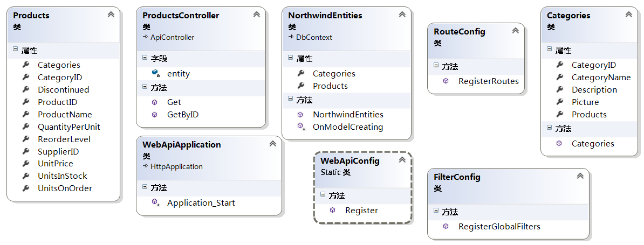Screen dimensions: 644x245
Task: Click method cube icon beside Register
Action: pyautogui.click(x=333, y=210)
